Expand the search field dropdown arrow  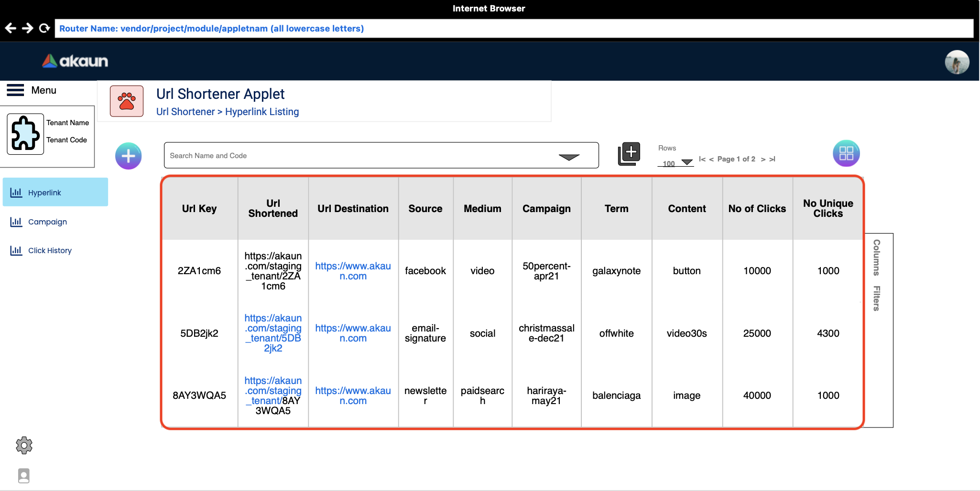coord(569,157)
